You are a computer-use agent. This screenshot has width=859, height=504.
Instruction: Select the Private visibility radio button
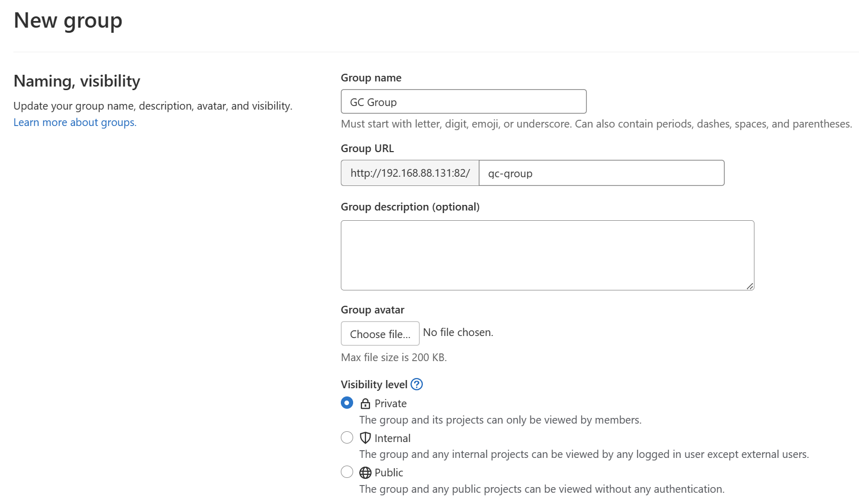[347, 403]
